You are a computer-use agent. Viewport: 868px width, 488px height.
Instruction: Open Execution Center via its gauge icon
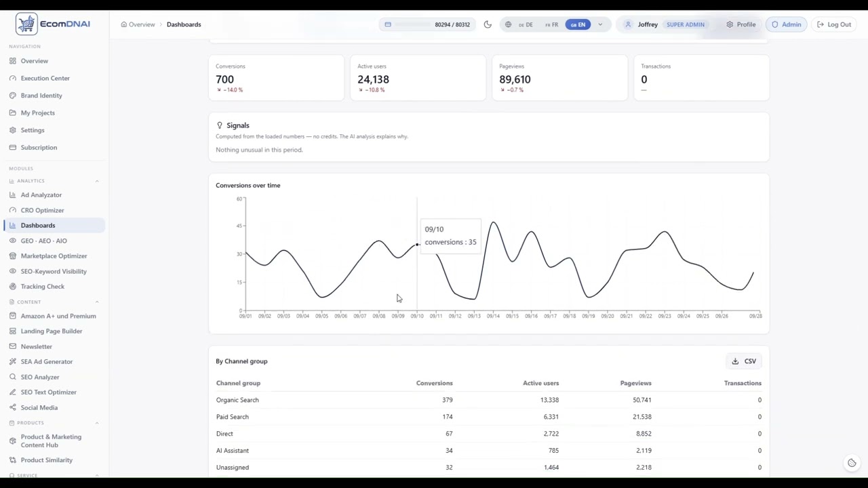pyautogui.click(x=13, y=78)
